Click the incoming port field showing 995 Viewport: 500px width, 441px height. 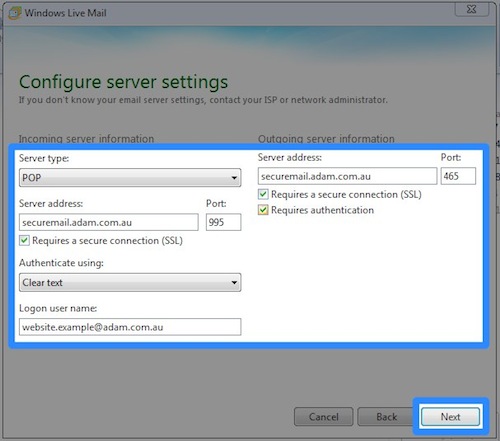(x=223, y=222)
